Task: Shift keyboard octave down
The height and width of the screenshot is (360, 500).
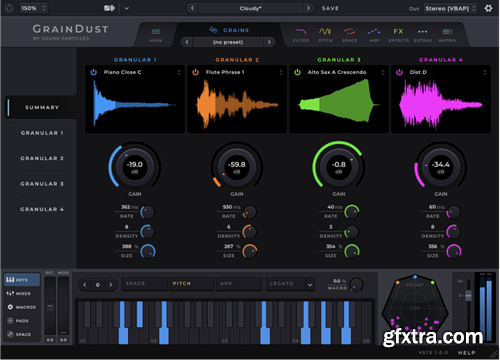Action: [85, 285]
